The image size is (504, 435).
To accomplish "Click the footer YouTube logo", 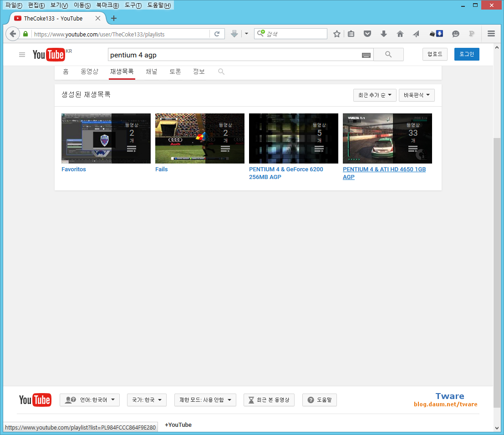I will tap(35, 400).
